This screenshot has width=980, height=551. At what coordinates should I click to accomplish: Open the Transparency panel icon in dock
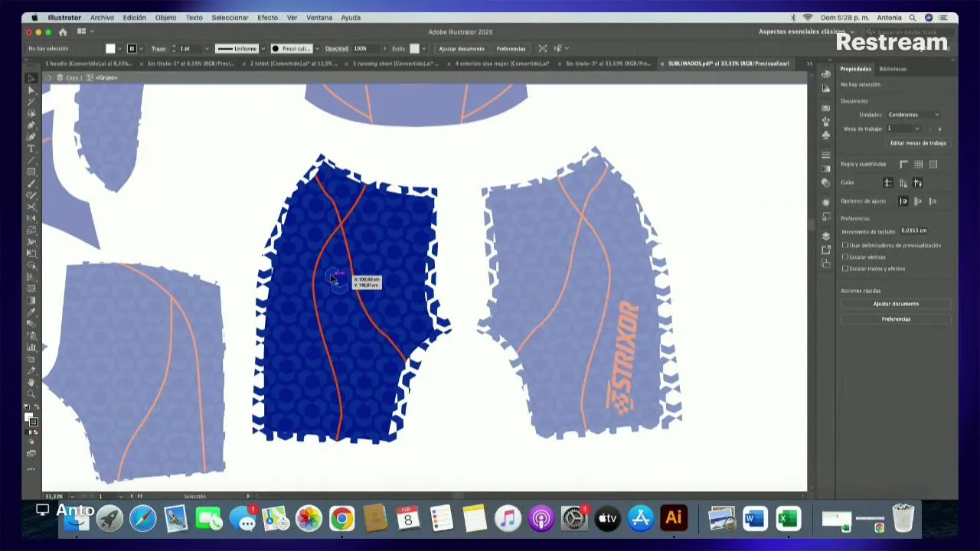point(826,182)
